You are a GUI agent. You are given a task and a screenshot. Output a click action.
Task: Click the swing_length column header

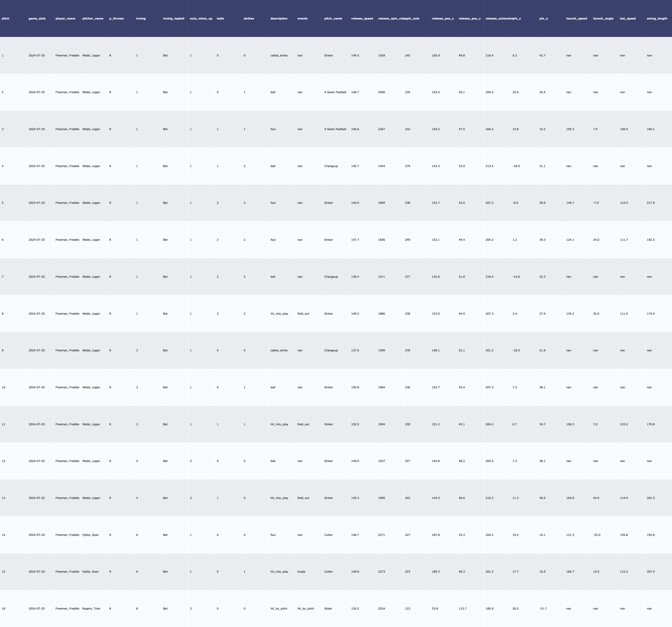pyautogui.click(x=657, y=19)
